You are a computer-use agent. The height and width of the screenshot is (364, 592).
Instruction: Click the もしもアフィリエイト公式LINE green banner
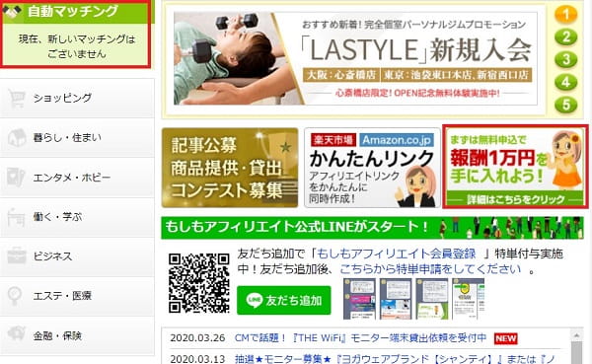372,228
